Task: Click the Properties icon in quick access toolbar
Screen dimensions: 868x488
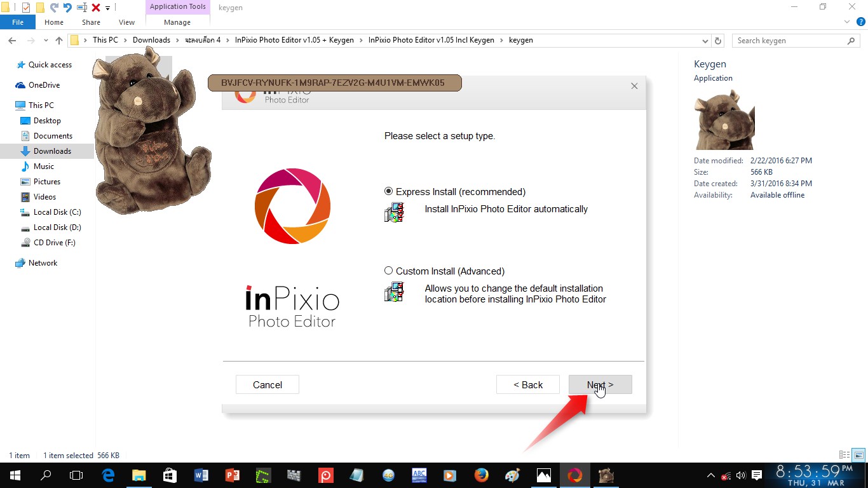Action: tap(26, 8)
